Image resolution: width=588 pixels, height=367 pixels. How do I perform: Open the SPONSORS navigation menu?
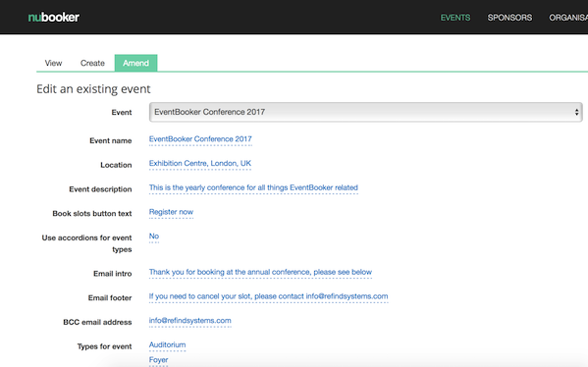tap(509, 18)
